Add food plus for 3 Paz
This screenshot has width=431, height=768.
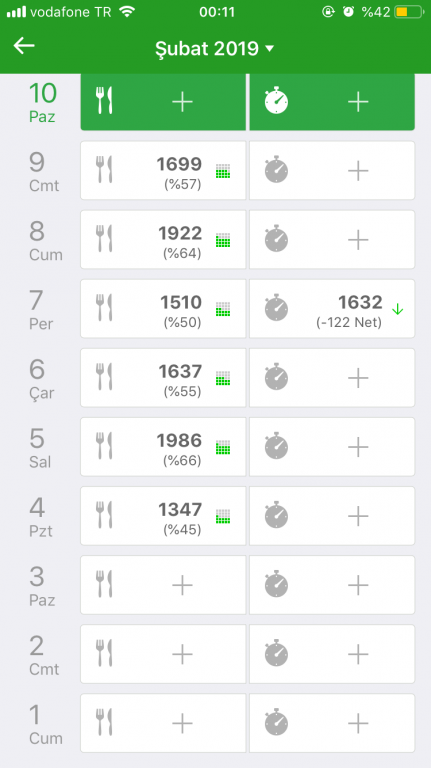pyautogui.click(x=182, y=585)
